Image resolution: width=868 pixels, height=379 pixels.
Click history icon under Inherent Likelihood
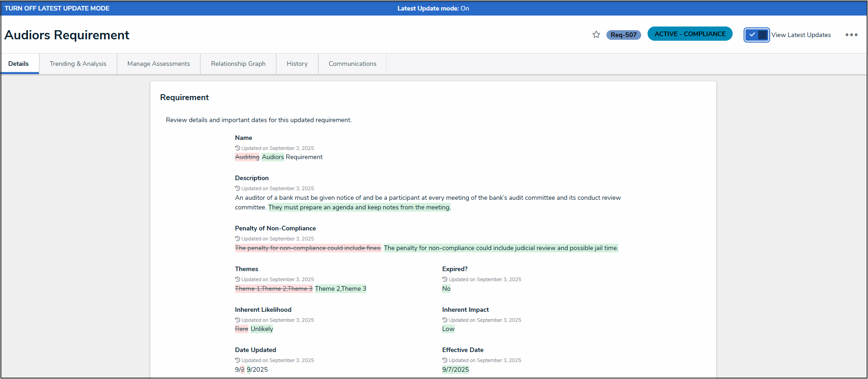pyautogui.click(x=237, y=320)
